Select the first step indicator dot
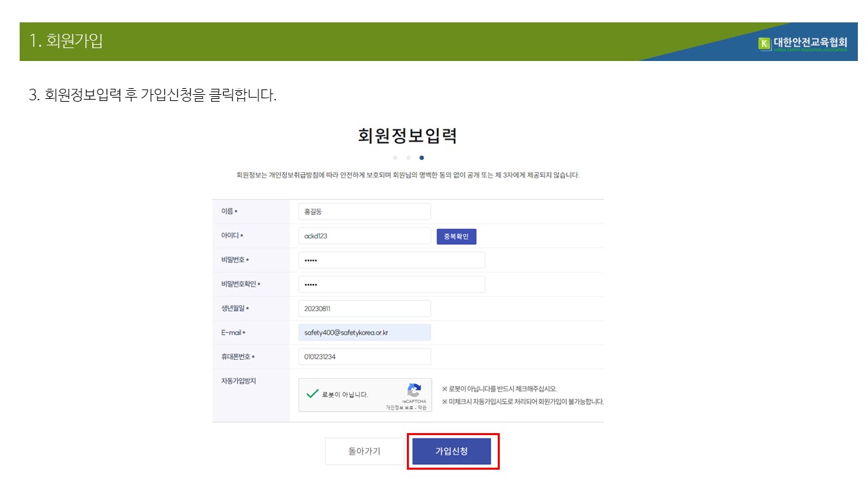Viewport: 868px width, 488px height. (395, 158)
